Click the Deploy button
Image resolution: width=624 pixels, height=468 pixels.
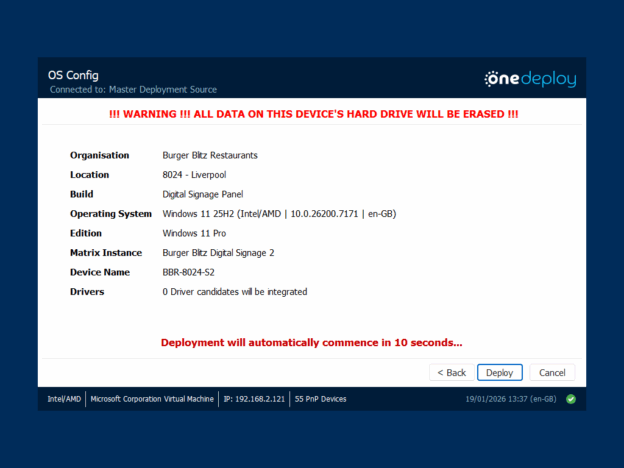(x=499, y=372)
